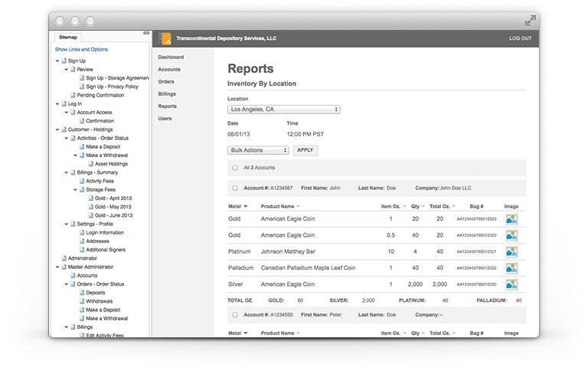Click page icon next to Asset Holdings
Image resolution: width=588 pixels, height=368 pixels.
(91, 164)
